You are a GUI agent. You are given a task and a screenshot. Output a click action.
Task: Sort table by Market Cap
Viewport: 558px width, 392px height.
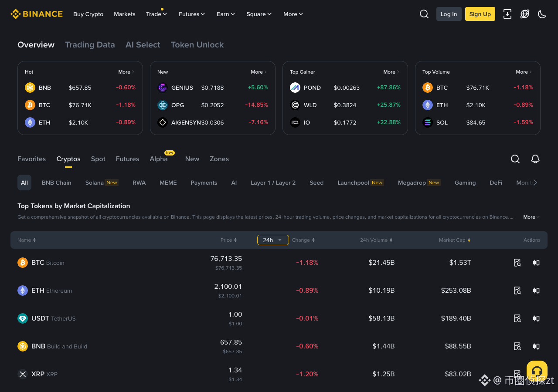click(x=455, y=240)
